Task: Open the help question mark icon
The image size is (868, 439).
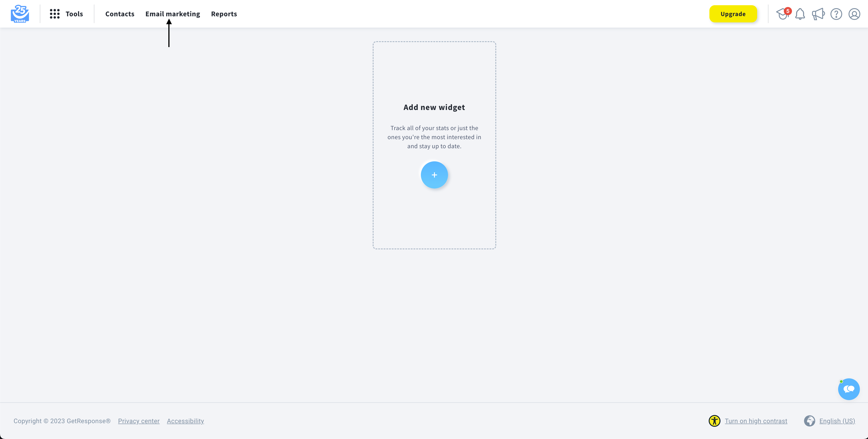Action: pos(836,14)
